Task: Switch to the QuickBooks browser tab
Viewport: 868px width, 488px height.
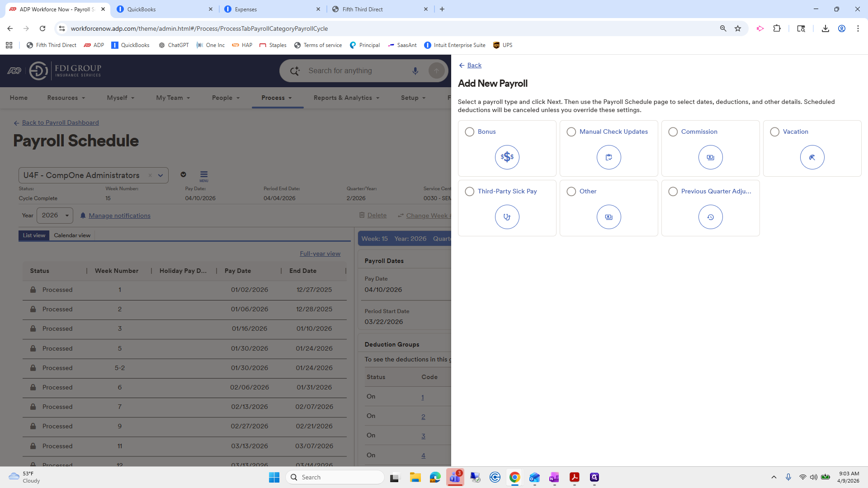Action: click(x=164, y=9)
